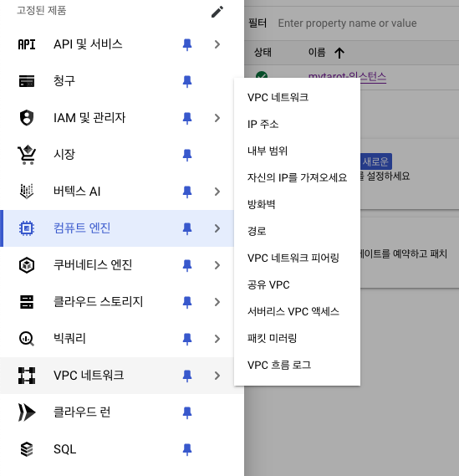The width and height of the screenshot is (459, 476).
Task: Open the API 및 서비스 icon
Action: point(27,44)
